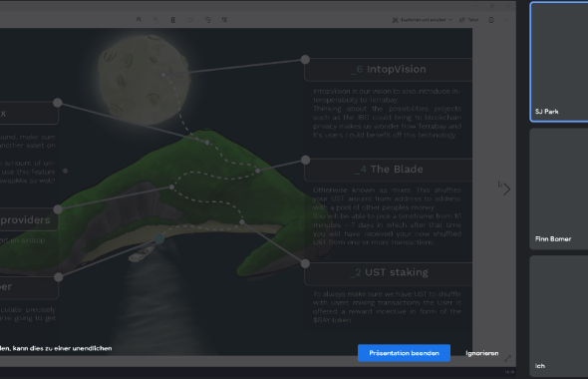Click the print icon in the toolbar
The width and height of the screenshot is (588, 379).
[491, 20]
